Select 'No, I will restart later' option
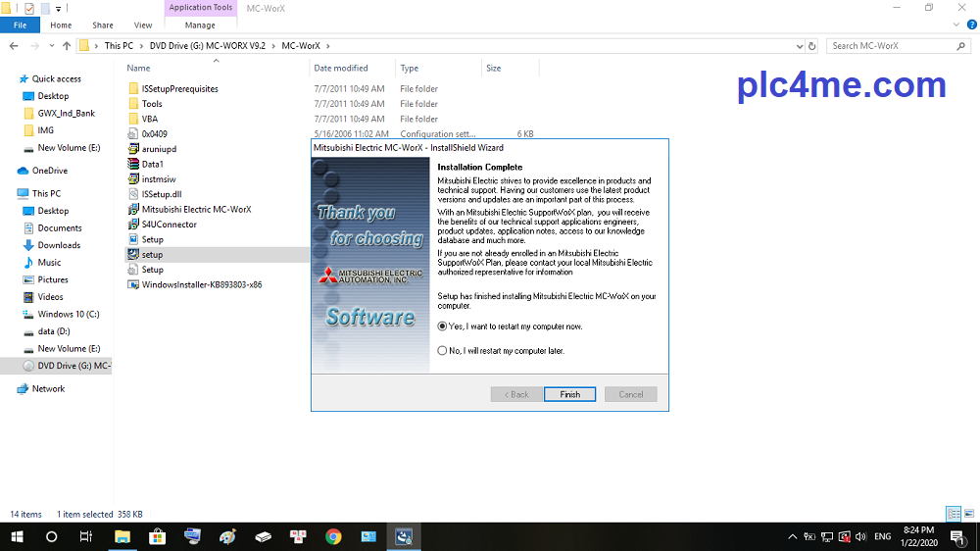 pos(443,350)
